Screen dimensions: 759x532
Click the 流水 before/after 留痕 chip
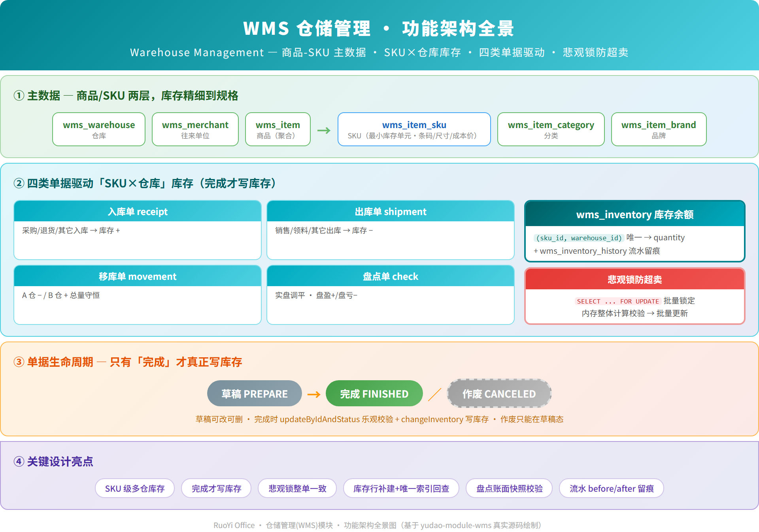[612, 489]
